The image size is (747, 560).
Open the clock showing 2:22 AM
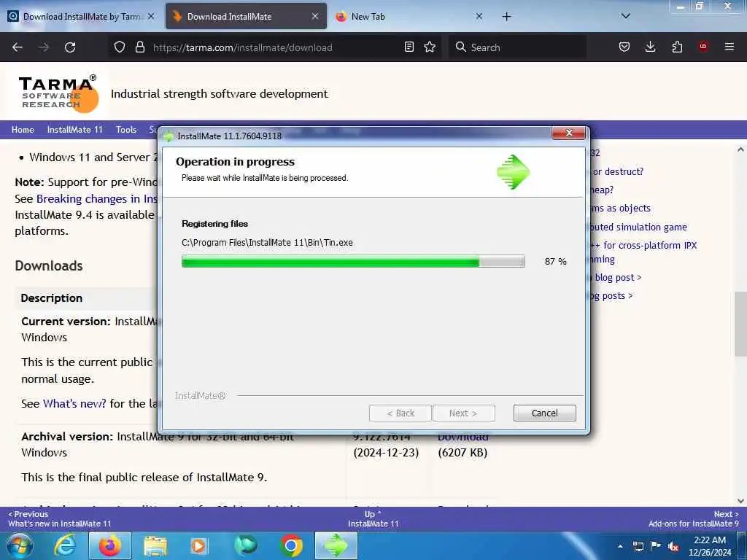(709, 545)
